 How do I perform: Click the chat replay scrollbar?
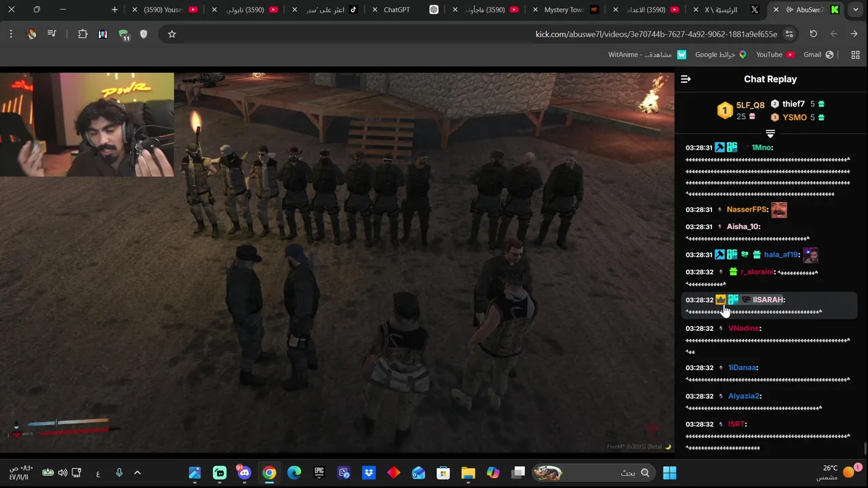coord(865,448)
